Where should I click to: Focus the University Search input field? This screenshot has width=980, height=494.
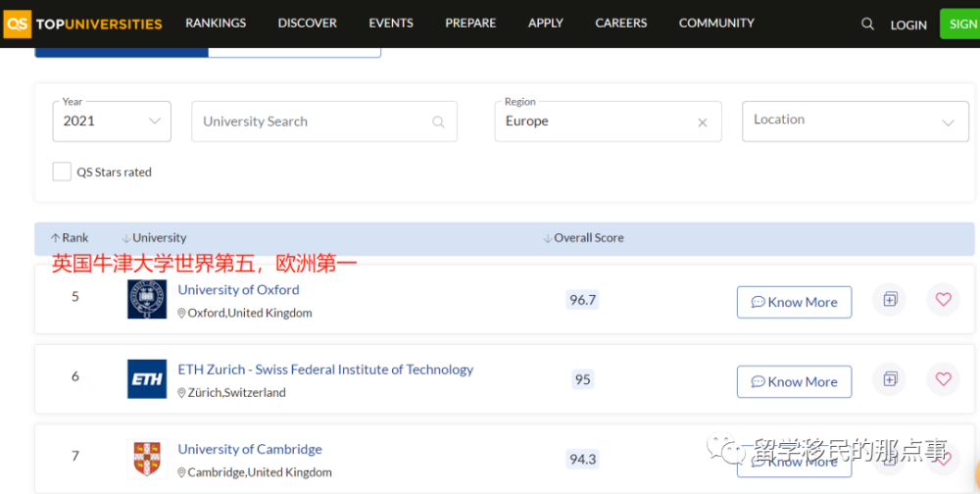(324, 122)
